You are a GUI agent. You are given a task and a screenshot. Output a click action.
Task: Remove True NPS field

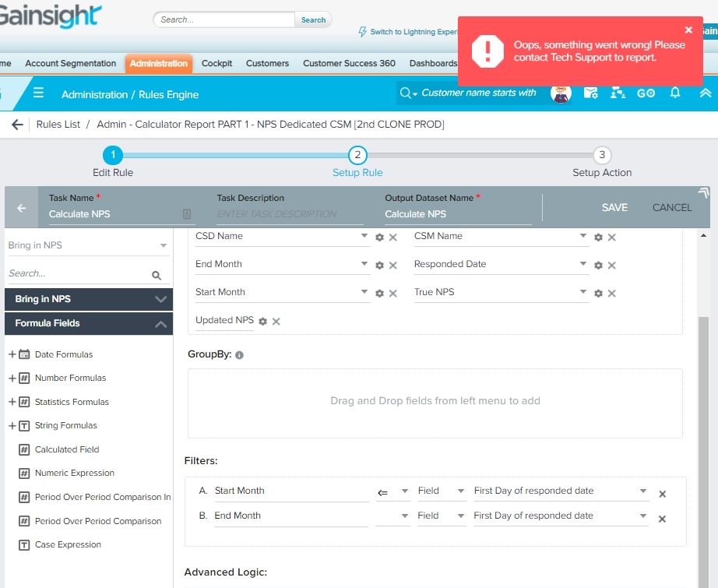(612, 293)
